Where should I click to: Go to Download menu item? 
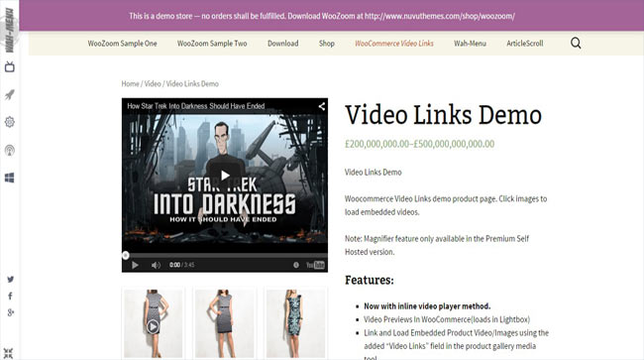(x=283, y=44)
